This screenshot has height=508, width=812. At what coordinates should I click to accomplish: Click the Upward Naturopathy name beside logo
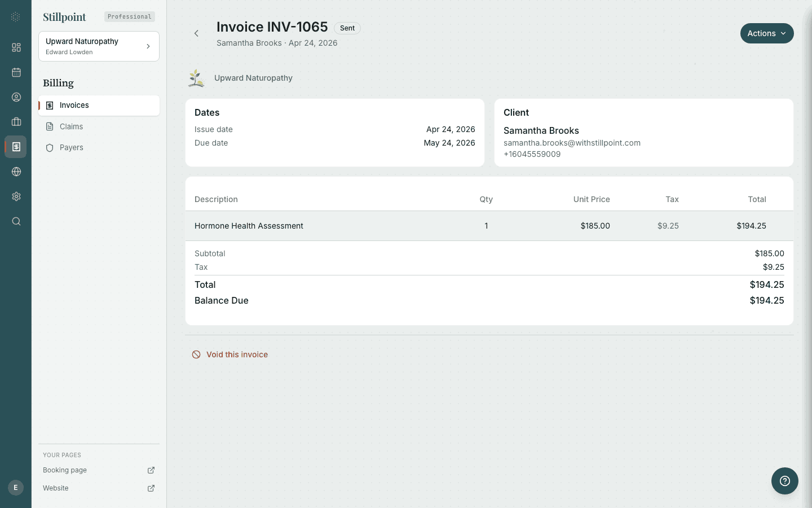point(253,78)
